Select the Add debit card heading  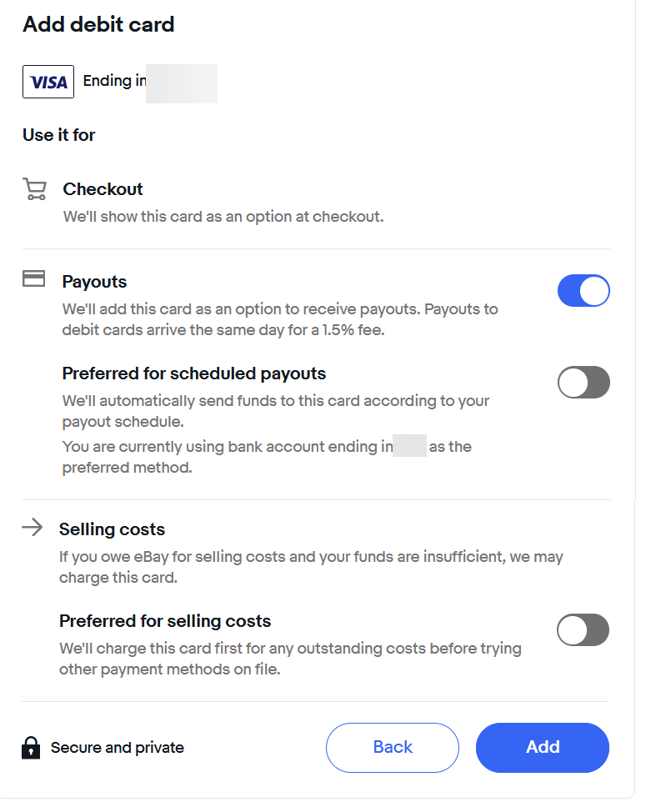[98, 24]
